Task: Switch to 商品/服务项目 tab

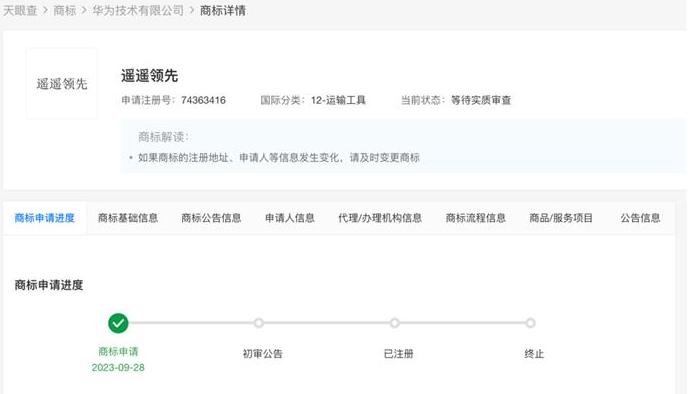Action: tap(561, 218)
